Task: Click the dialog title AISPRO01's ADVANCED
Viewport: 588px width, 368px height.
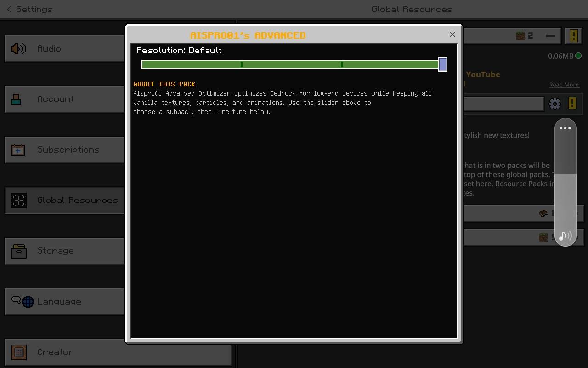Action: pos(248,35)
